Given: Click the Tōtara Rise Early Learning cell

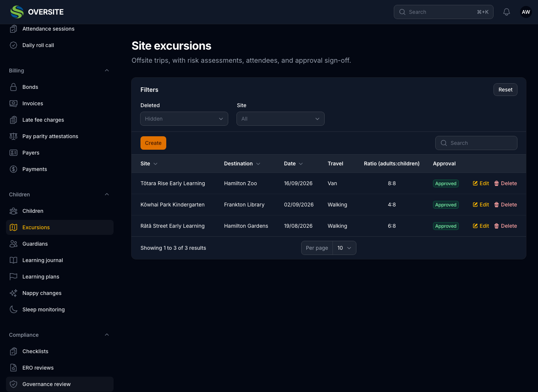Looking at the screenshot, I should click(x=173, y=183).
